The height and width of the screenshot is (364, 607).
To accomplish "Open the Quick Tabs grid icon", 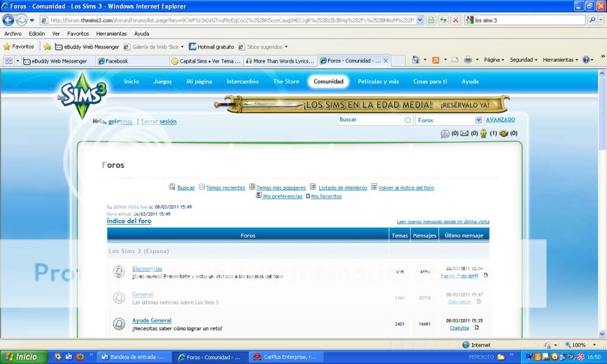I will [x=9, y=60].
